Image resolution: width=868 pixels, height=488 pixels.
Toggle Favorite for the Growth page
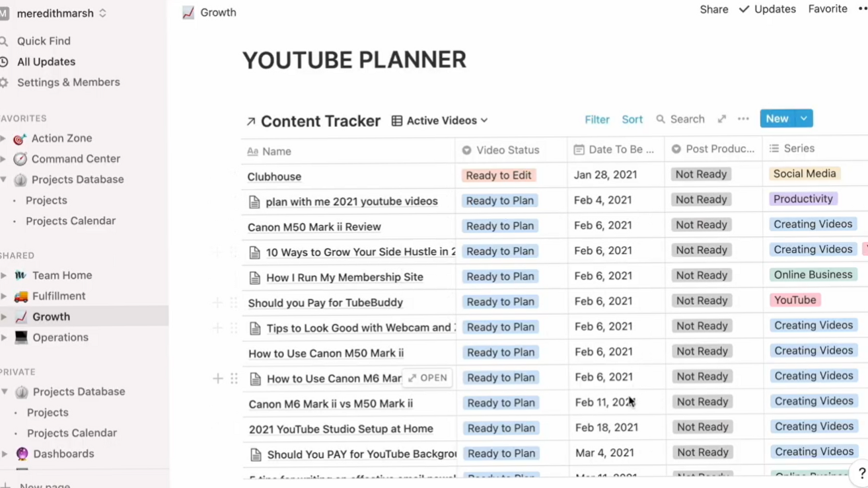coord(827,9)
